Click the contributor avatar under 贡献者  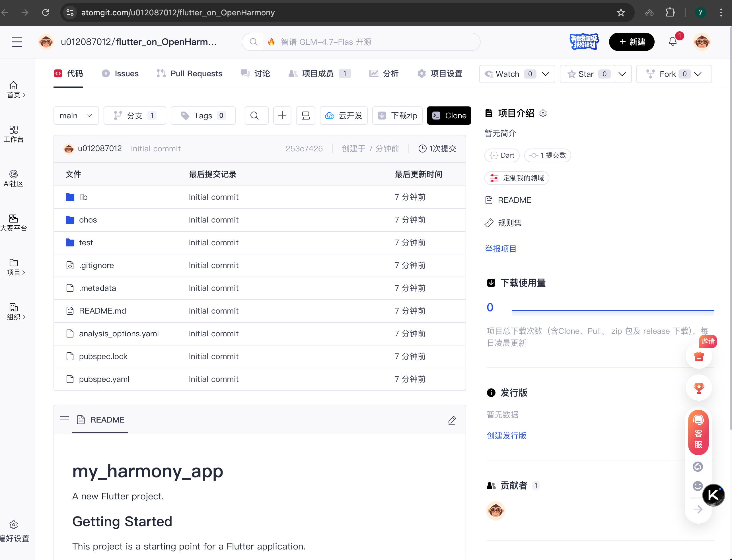click(x=496, y=511)
